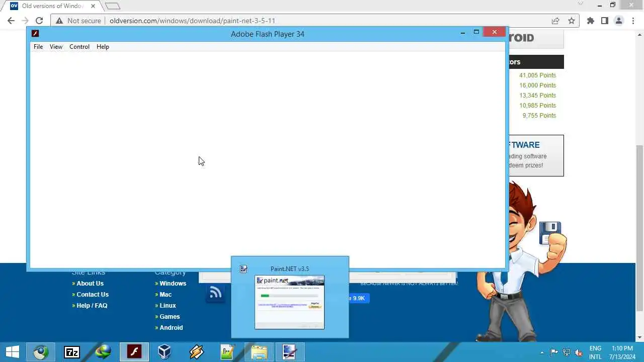Open 7-Zip from the taskbar
The image size is (644, 362).
click(x=72, y=352)
